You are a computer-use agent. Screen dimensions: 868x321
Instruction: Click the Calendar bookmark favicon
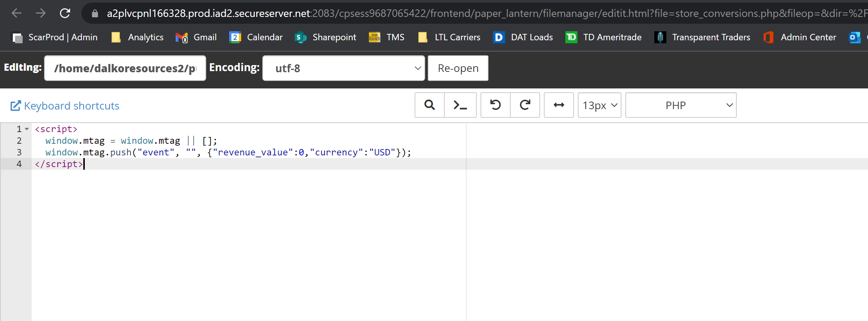(x=235, y=37)
